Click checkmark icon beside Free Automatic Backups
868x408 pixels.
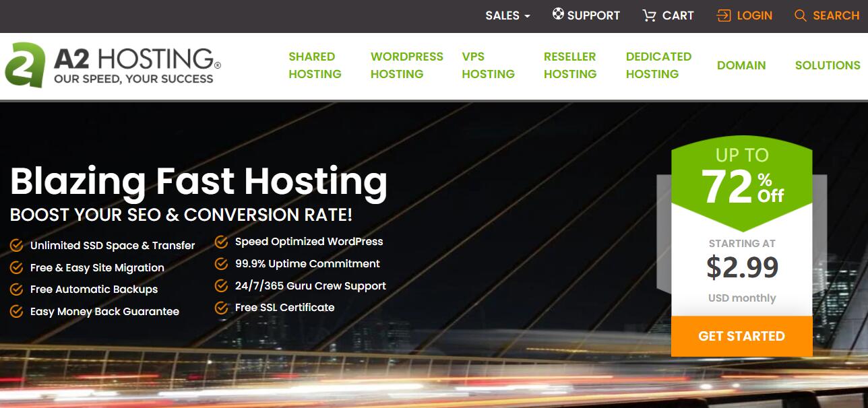(x=17, y=289)
